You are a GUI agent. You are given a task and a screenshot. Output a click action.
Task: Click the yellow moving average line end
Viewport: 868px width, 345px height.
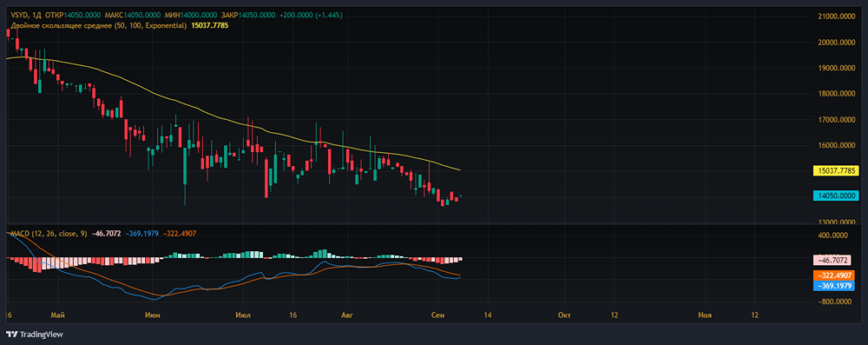[x=460, y=169]
